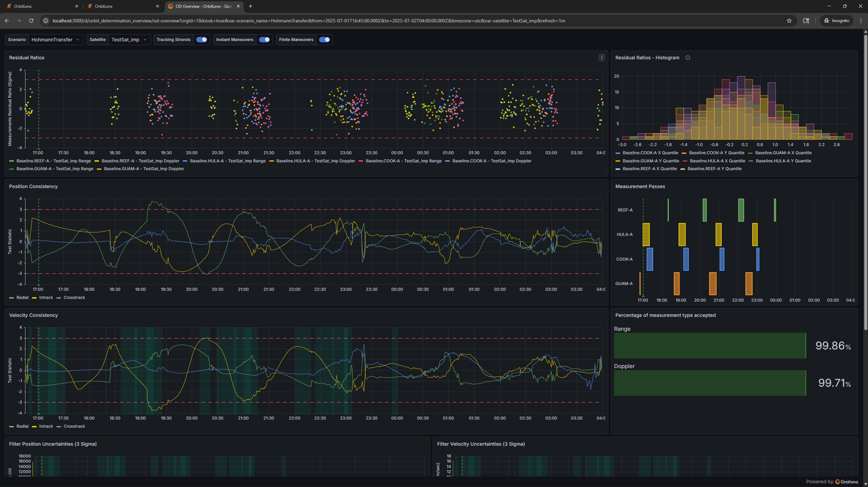The image size is (868, 487).
Task: Turn off Finite Maneuvers switch
Action: 325,39
